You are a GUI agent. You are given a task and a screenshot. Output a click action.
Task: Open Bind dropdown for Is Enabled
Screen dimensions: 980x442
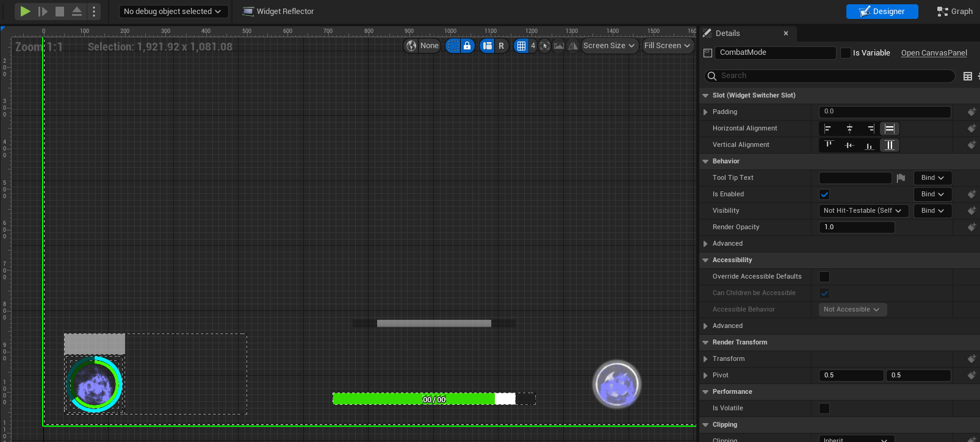[x=932, y=194]
